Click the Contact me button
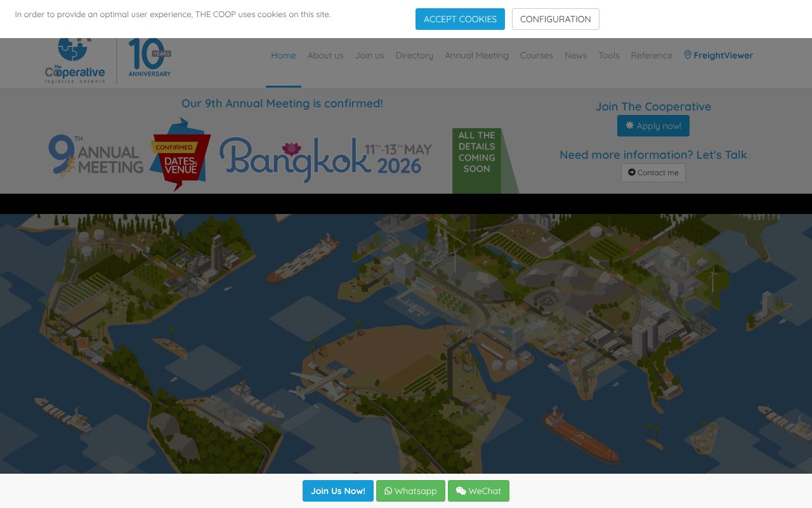The width and height of the screenshot is (812, 508). 653,172
